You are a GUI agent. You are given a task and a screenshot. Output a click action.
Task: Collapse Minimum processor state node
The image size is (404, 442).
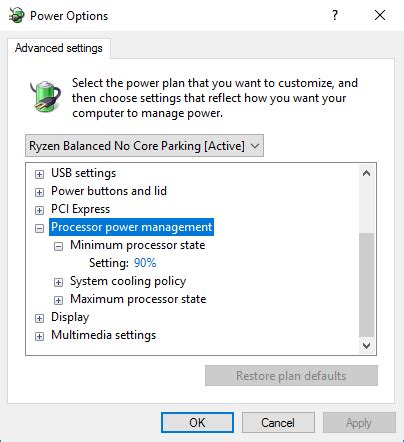pos(58,246)
